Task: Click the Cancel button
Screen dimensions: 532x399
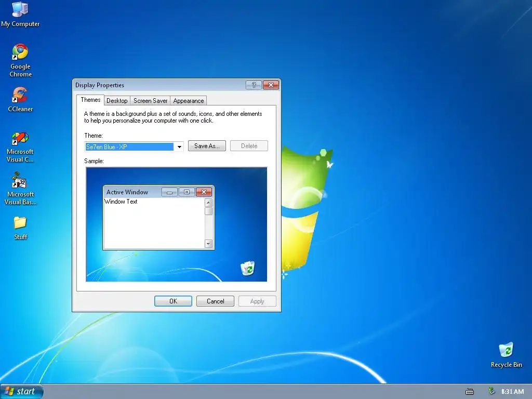Action: [x=215, y=301]
